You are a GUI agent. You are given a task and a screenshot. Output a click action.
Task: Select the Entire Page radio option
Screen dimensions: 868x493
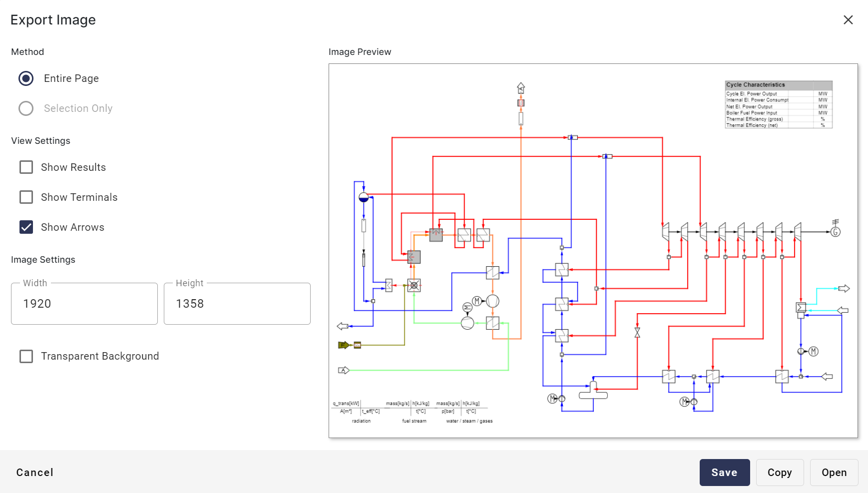click(26, 78)
